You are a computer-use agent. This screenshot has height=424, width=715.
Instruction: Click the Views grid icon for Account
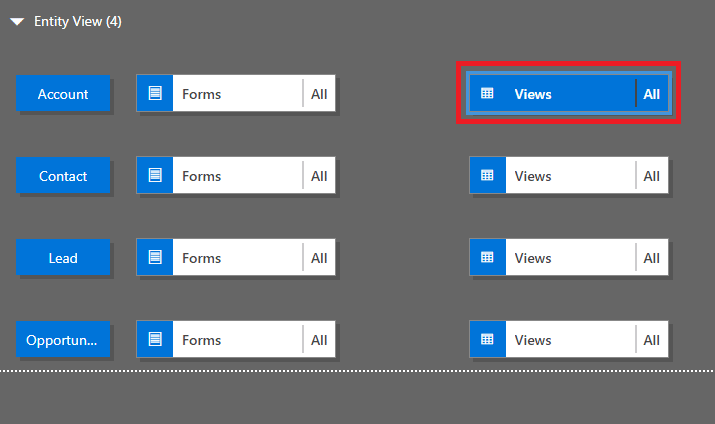487,94
